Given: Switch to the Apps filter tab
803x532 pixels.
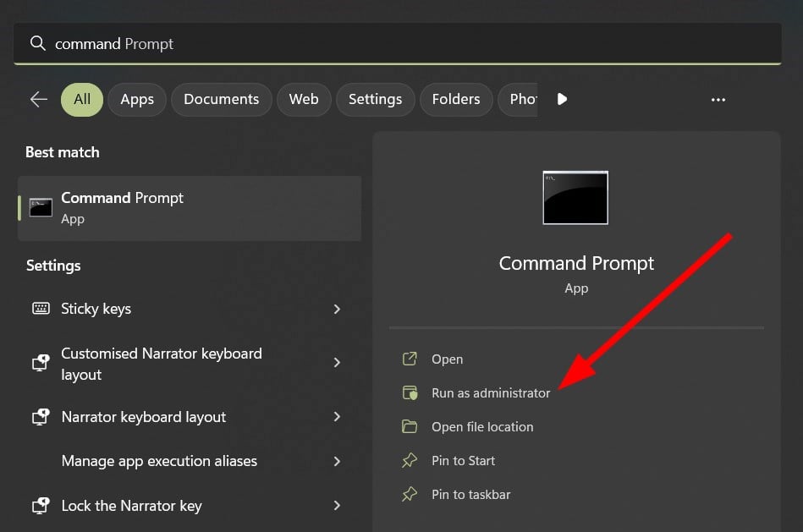Looking at the screenshot, I should click(137, 100).
